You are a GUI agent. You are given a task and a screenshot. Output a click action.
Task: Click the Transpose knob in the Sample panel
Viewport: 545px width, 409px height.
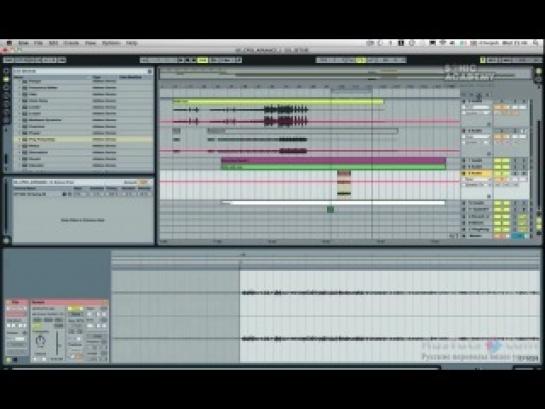pyautogui.click(x=41, y=340)
